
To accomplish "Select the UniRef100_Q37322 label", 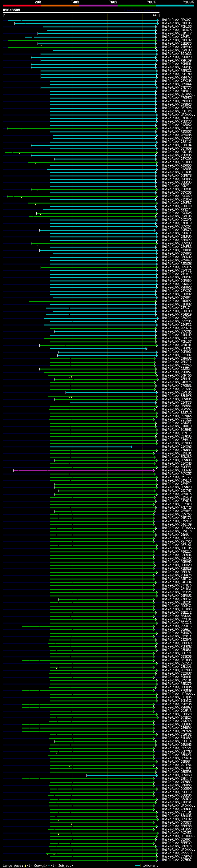I will coord(176,419).
